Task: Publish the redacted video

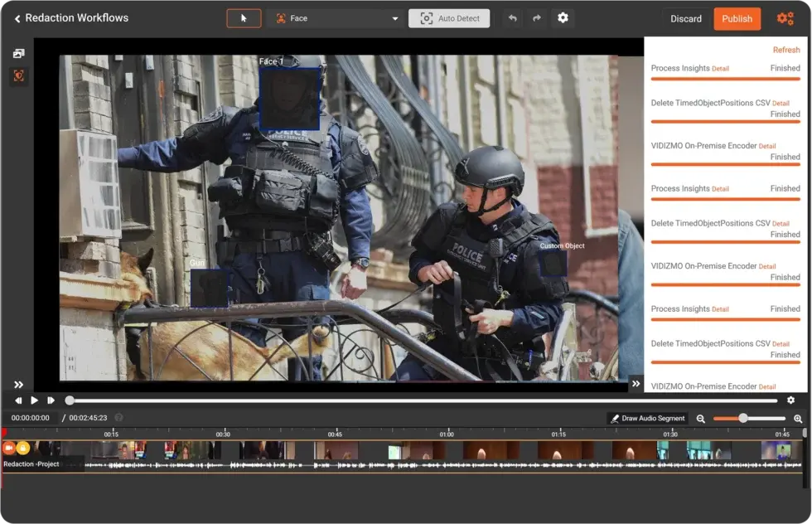Action: pyautogui.click(x=737, y=18)
